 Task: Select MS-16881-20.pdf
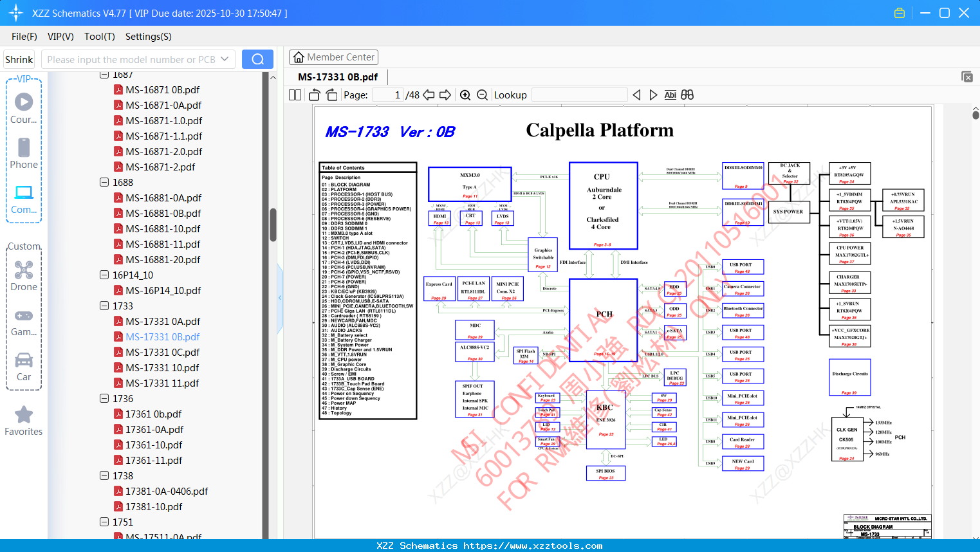click(163, 259)
